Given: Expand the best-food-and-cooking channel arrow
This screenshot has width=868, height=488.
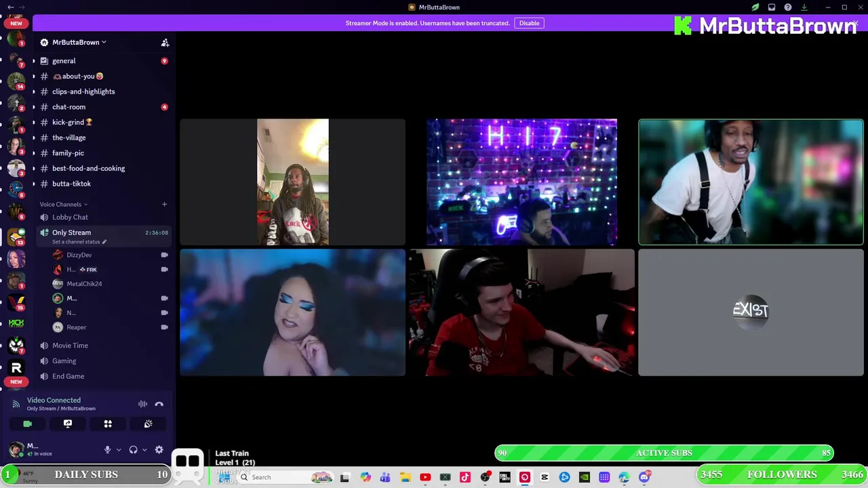Looking at the screenshot, I should tap(34, 168).
